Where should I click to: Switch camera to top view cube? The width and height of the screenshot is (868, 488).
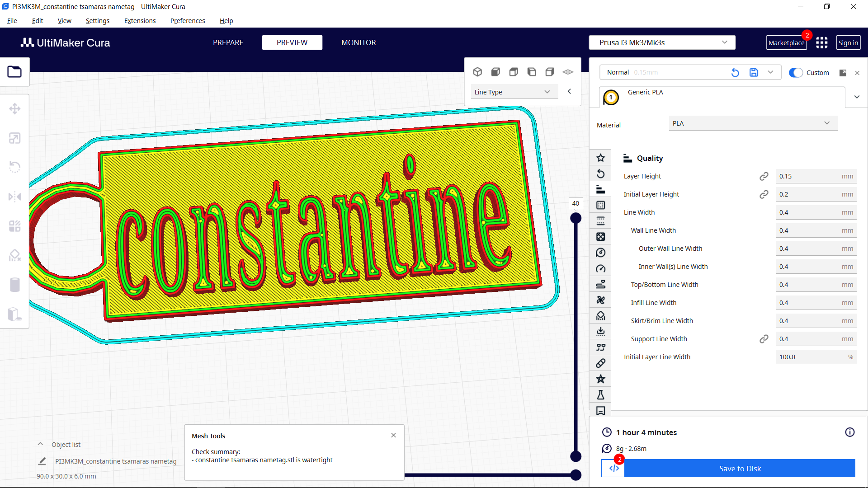[514, 71]
